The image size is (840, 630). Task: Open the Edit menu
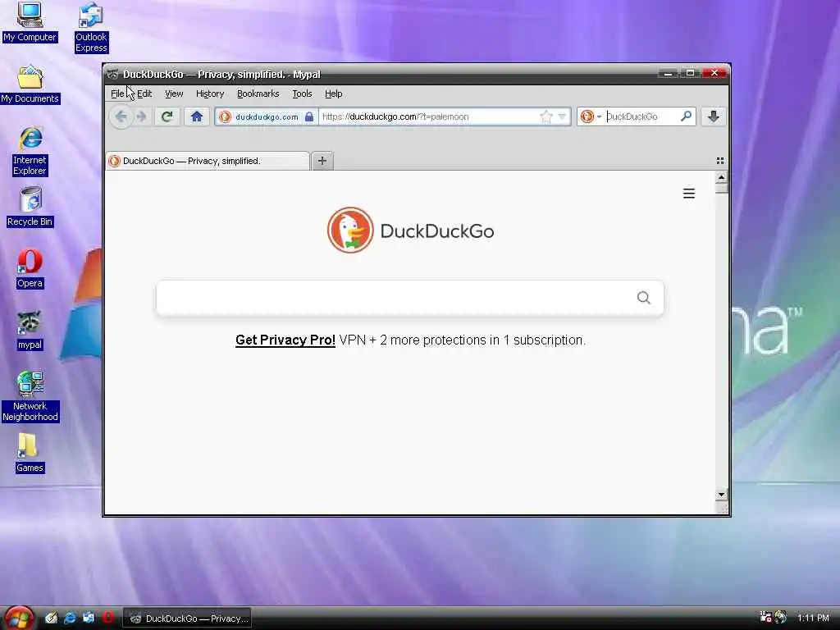(x=144, y=94)
